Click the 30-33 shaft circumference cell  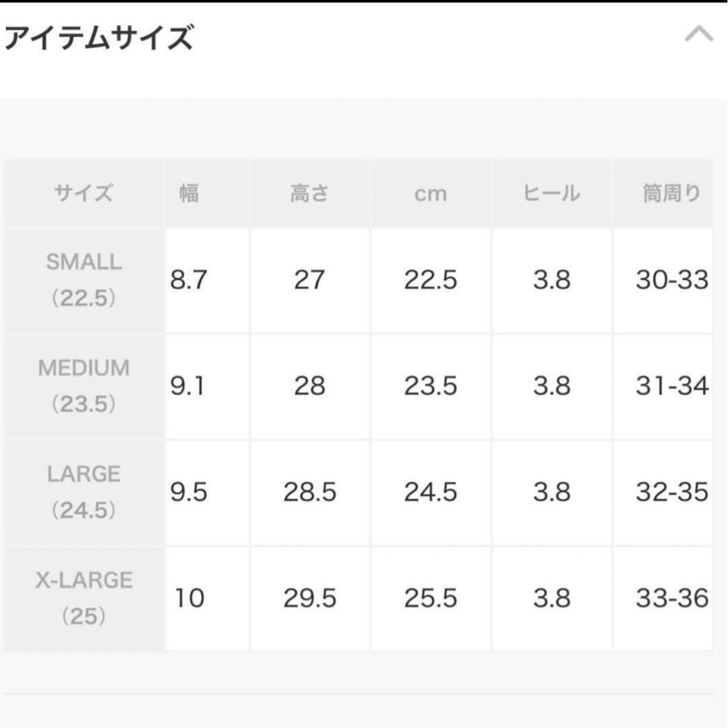(671, 280)
